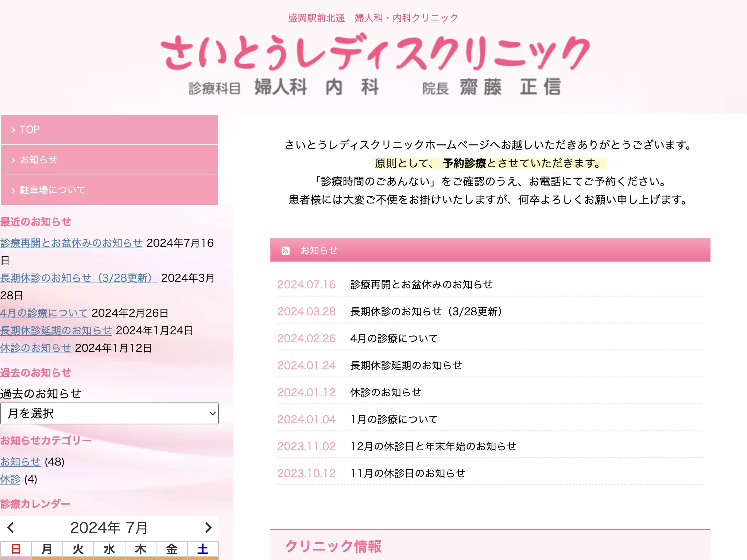Click the 盛岡駅前北通 婦人科・内科クリニック tagline
Screen dimensions: 747x560
(x=373, y=18)
